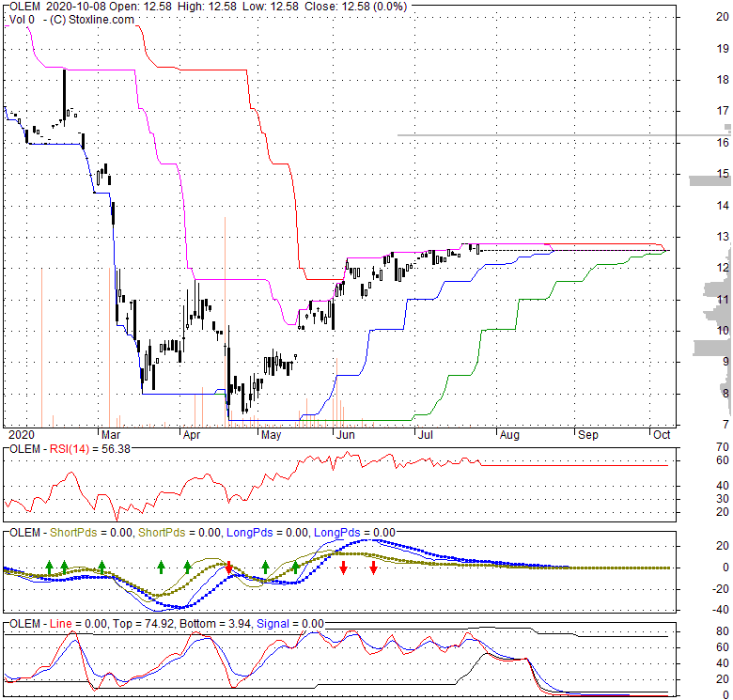Click the 14 price axis label
The height and width of the screenshot is (700, 733).
723,205
